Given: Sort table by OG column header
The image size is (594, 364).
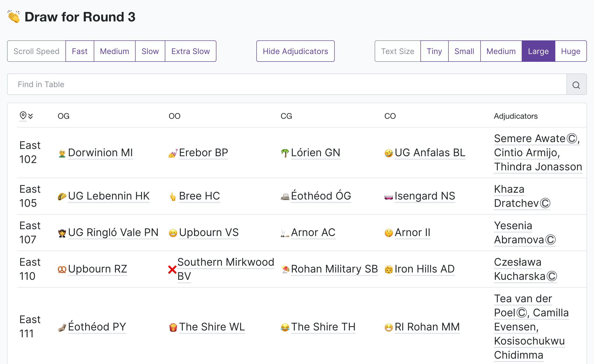Looking at the screenshot, I should pyautogui.click(x=64, y=116).
